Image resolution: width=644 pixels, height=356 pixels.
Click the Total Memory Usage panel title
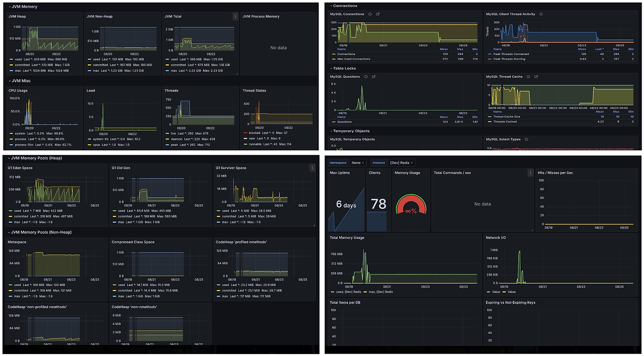(347, 237)
